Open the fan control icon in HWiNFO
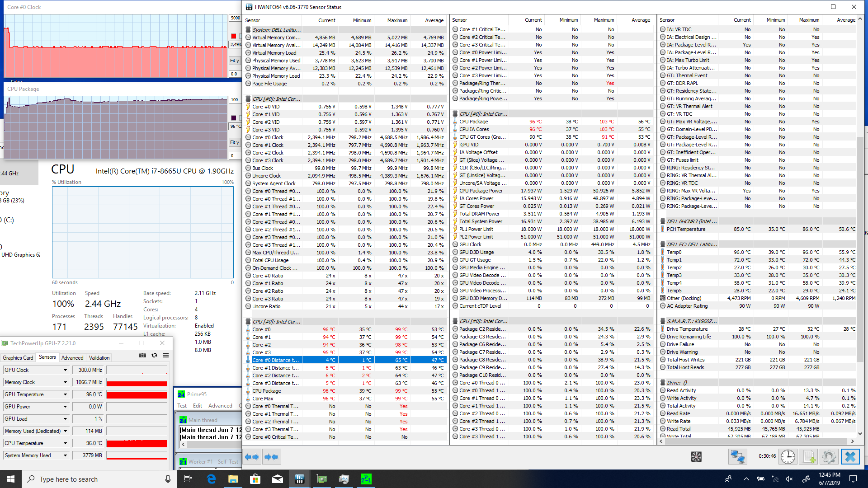The height and width of the screenshot is (488, 868). click(696, 457)
